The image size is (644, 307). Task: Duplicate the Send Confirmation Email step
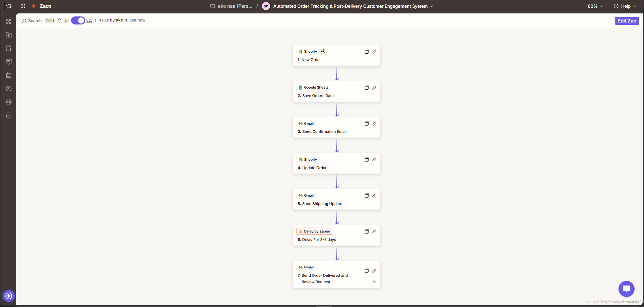point(367,124)
